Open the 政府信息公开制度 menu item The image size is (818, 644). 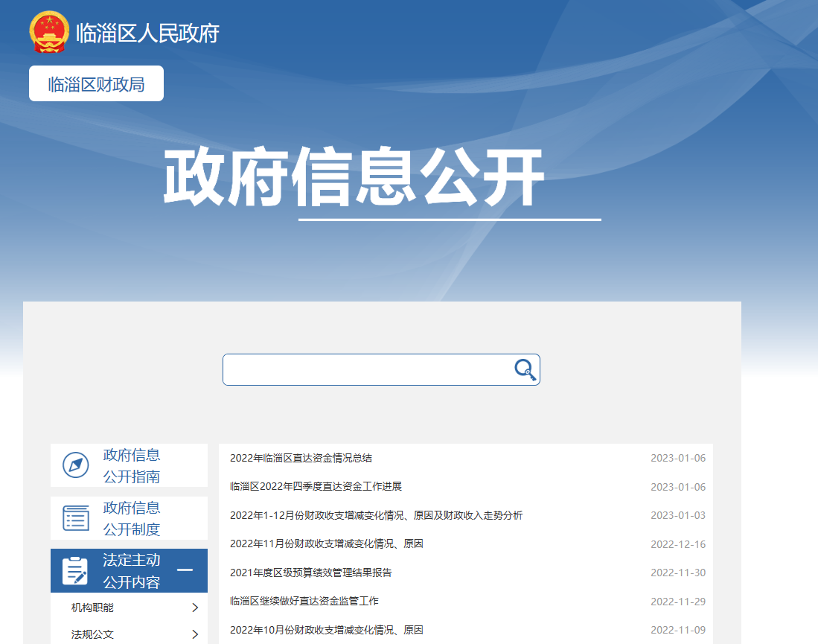click(132, 518)
